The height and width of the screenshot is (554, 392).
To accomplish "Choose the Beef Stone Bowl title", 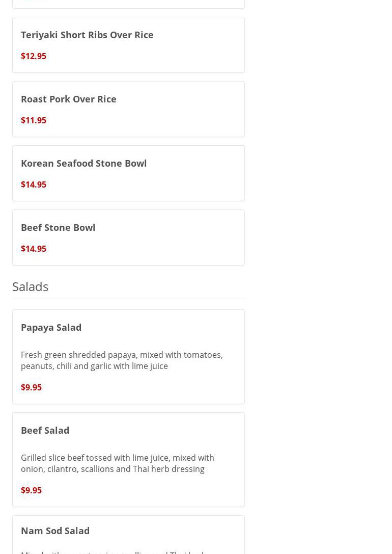I will pyautogui.click(x=58, y=227).
